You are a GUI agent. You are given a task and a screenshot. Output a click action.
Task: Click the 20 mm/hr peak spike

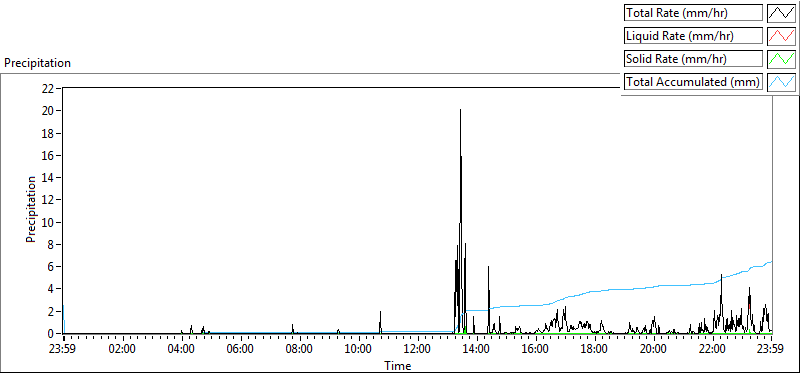tap(460, 111)
